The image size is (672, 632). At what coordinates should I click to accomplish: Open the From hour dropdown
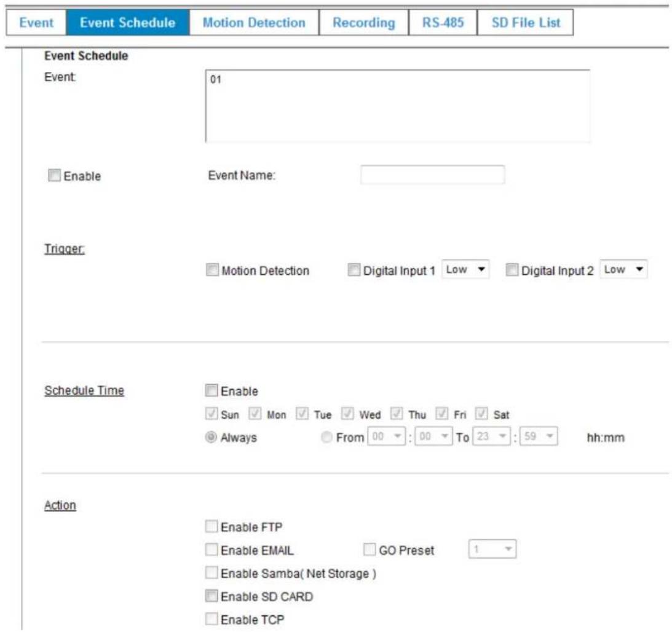pyautogui.click(x=387, y=436)
